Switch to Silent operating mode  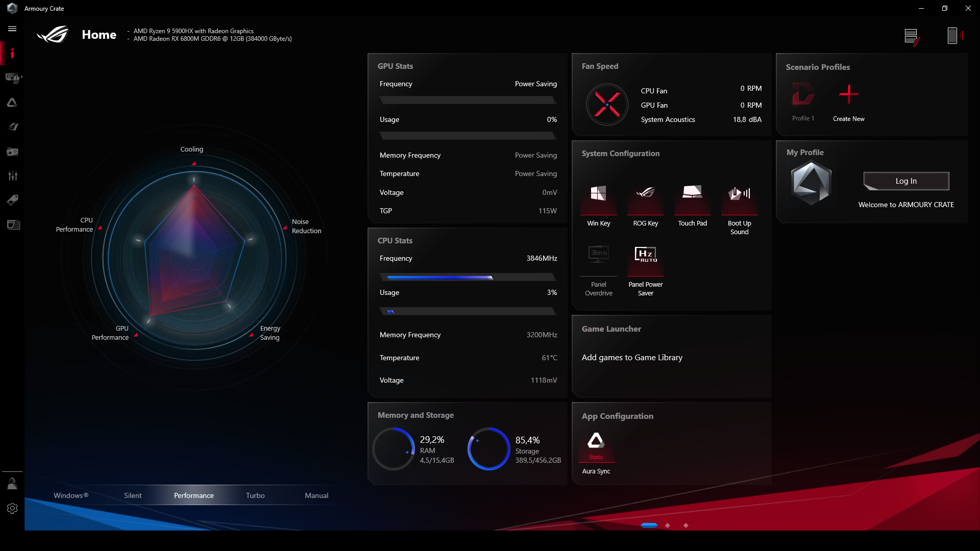click(x=133, y=495)
